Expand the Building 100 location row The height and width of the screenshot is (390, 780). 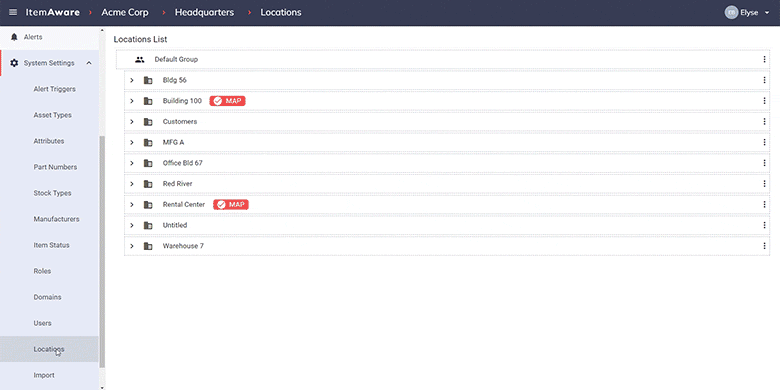point(132,101)
